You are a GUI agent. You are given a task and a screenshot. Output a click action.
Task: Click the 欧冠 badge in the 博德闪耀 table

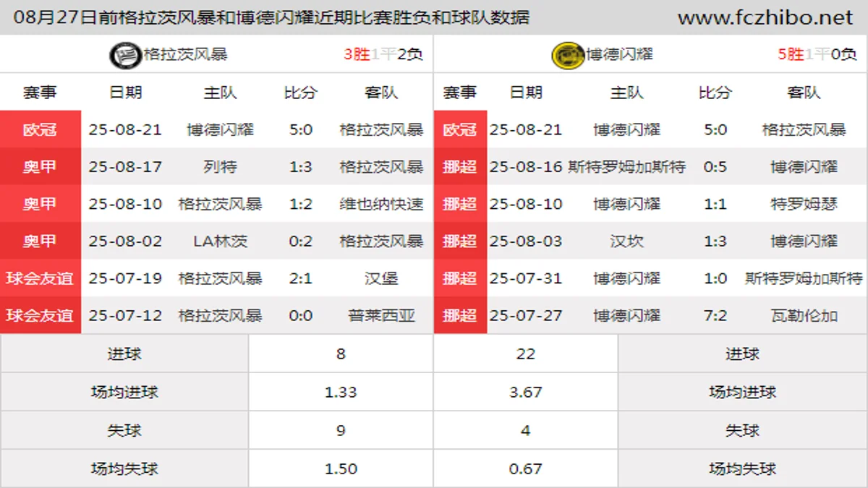[x=460, y=129]
